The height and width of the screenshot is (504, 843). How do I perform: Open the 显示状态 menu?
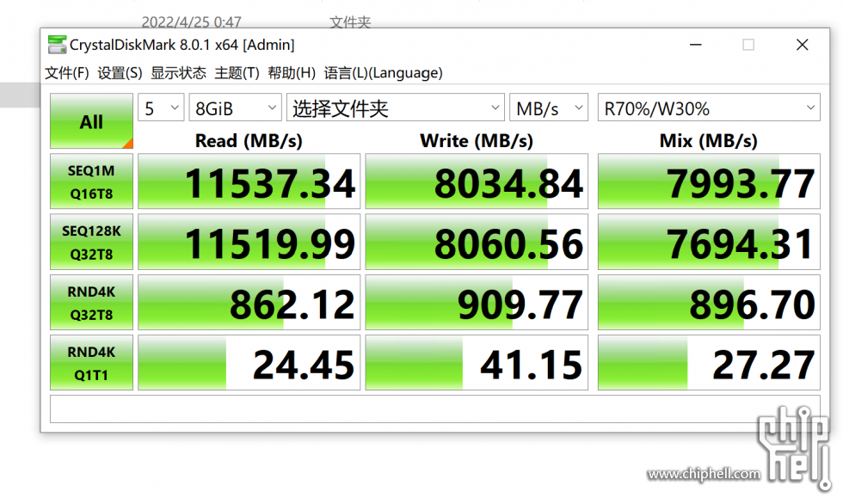click(179, 73)
